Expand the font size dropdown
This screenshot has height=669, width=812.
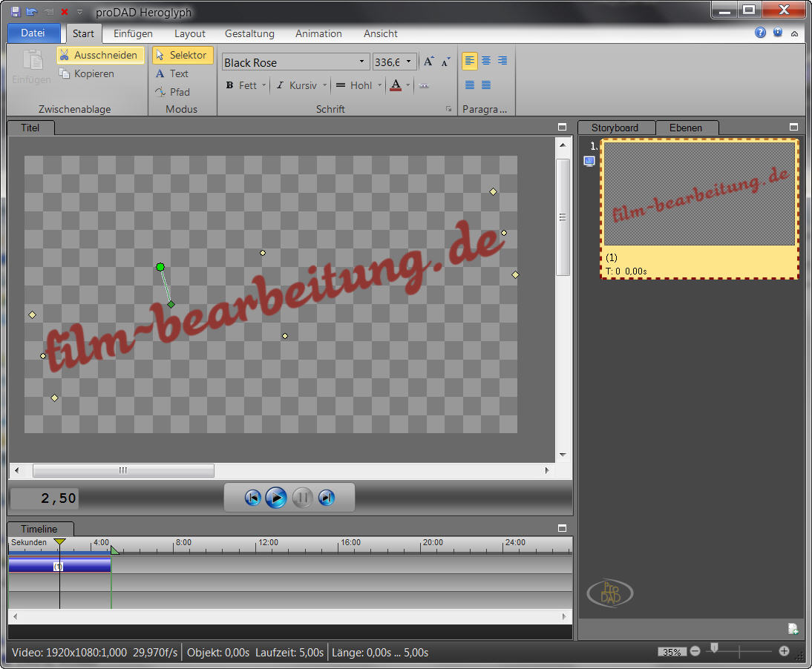tap(408, 62)
